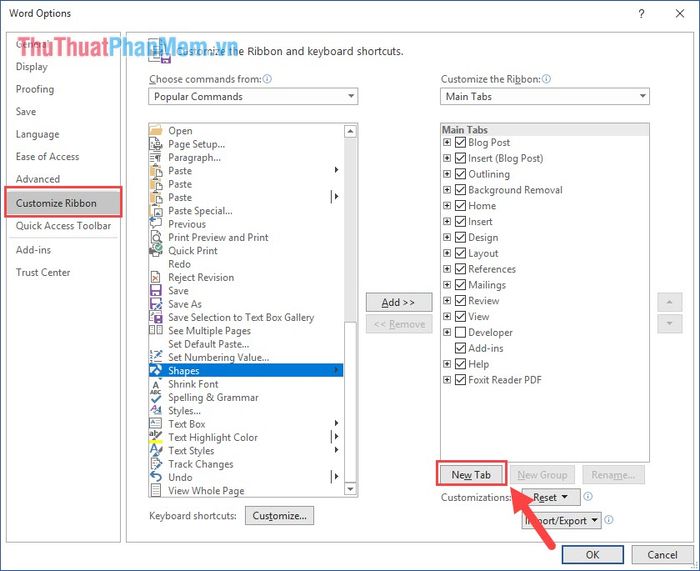Click the Undo command icon

156,477
